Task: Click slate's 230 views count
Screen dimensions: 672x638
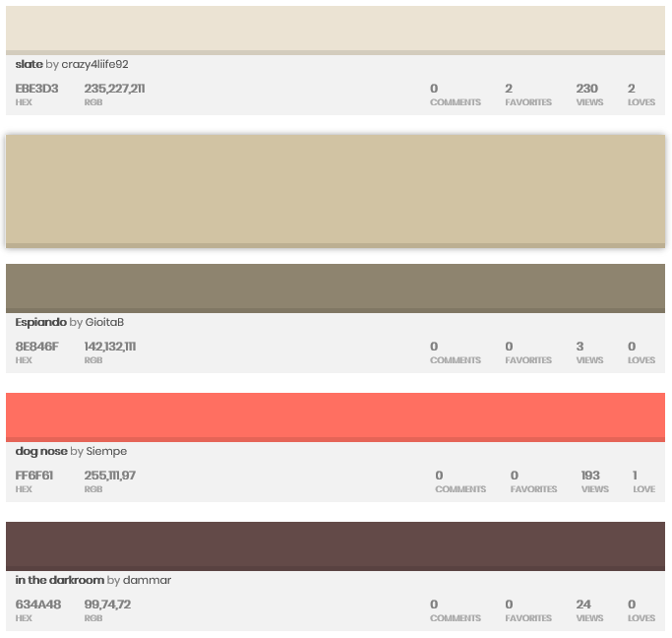Action: [586, 89]
